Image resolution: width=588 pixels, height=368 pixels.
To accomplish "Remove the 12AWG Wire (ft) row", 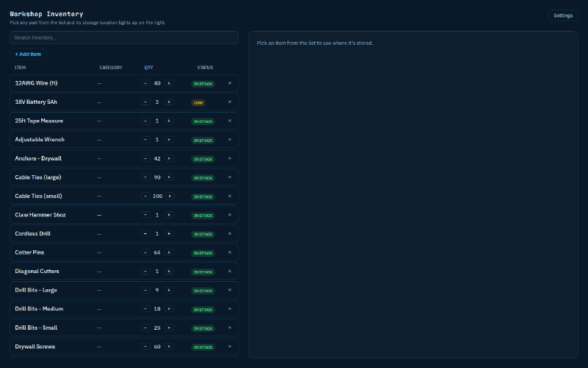I will point(230,83).
